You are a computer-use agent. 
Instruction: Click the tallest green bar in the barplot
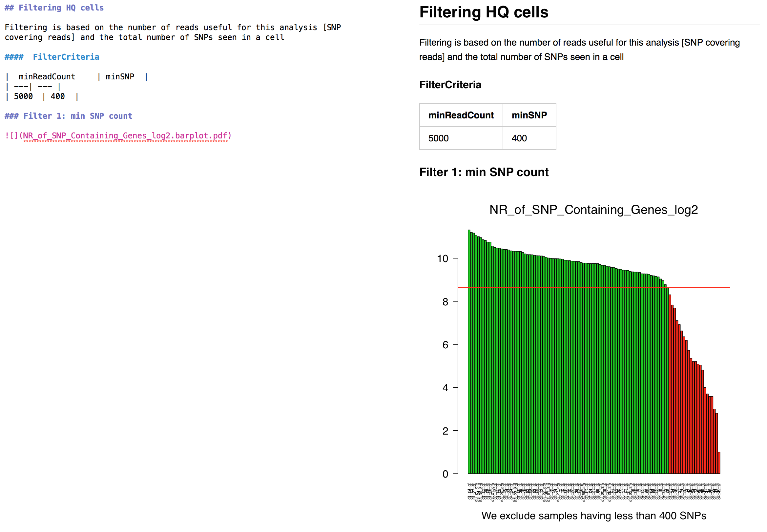tap(469, 352)
